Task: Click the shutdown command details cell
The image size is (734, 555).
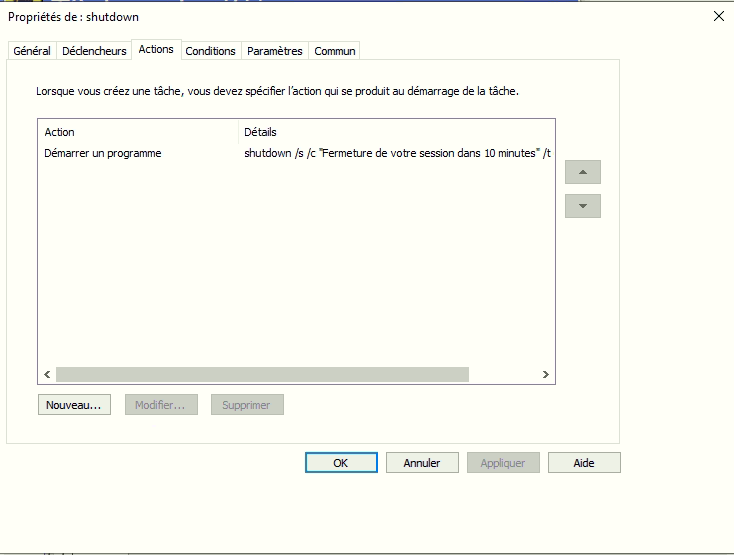Action: tap(397, 154)
